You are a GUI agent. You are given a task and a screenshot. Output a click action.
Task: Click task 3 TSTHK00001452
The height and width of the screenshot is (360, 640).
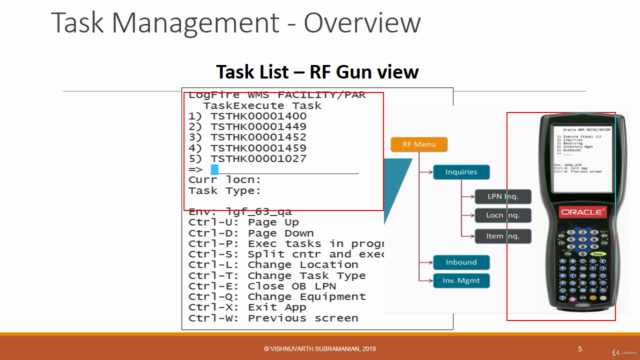[247, 137]
